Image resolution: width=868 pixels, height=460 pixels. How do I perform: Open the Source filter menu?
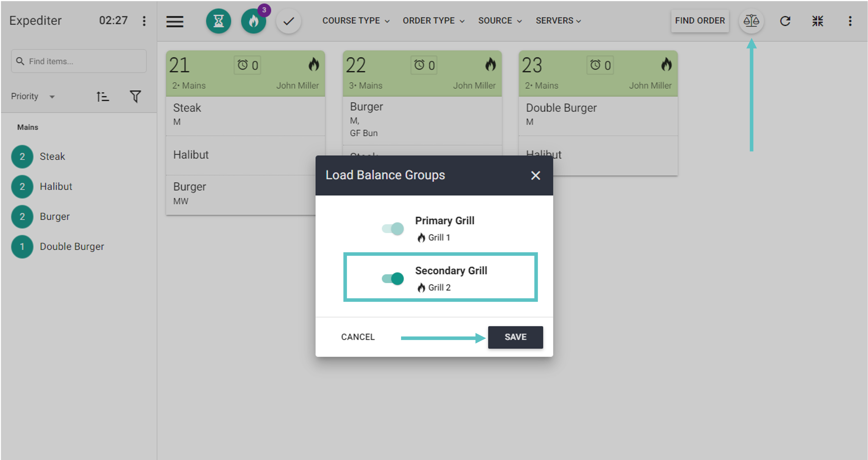(500, 21)
